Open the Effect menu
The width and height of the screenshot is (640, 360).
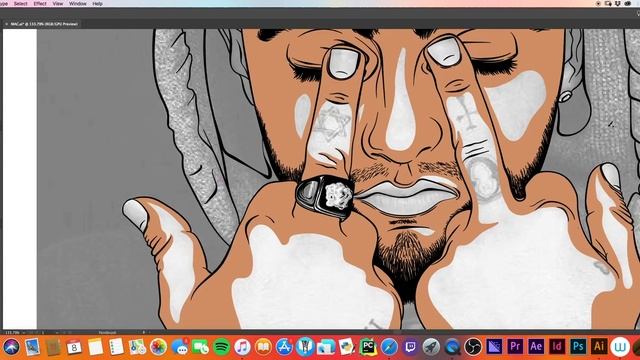click(x=40, y=4)
